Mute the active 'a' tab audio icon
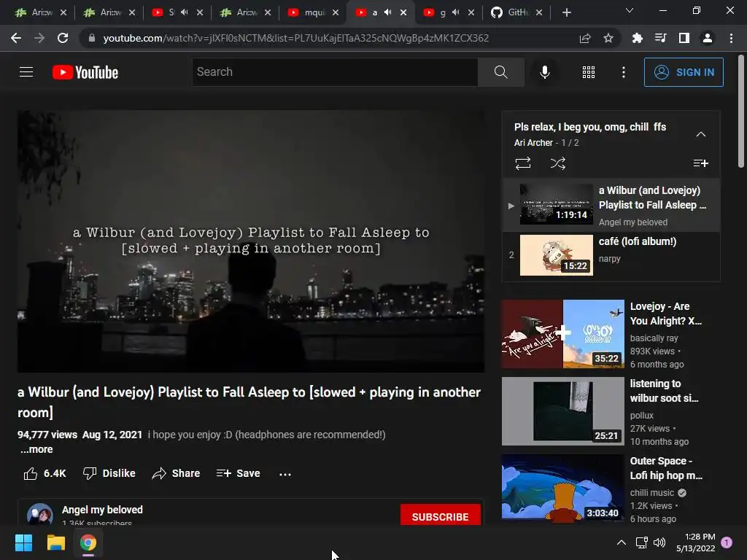The width and height of the screenshot is (747, 560). pyautogui.click(x=388, y=12)
